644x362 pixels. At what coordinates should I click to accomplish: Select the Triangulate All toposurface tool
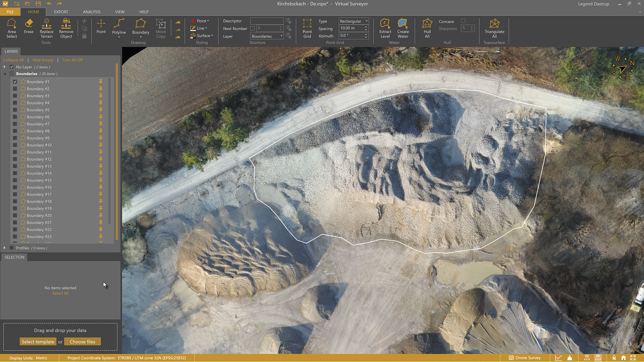[x=494, y=28]
